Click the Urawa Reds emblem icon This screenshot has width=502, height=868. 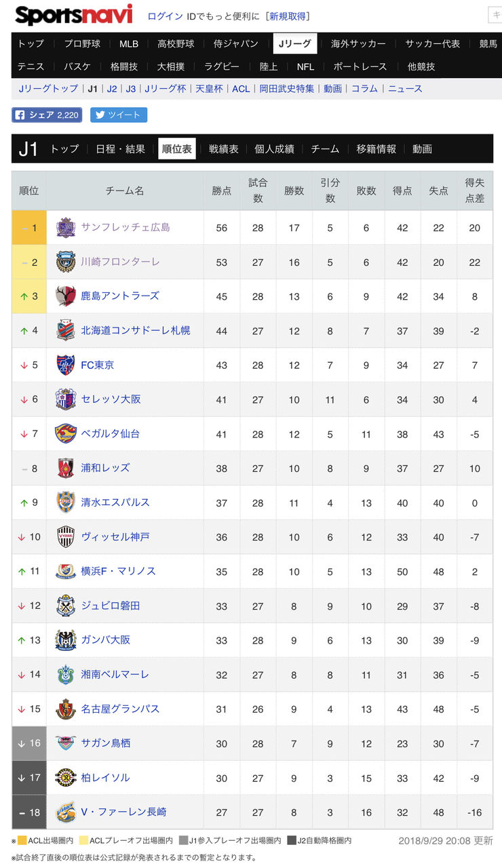pyautogui.click(x=66, y=468)
